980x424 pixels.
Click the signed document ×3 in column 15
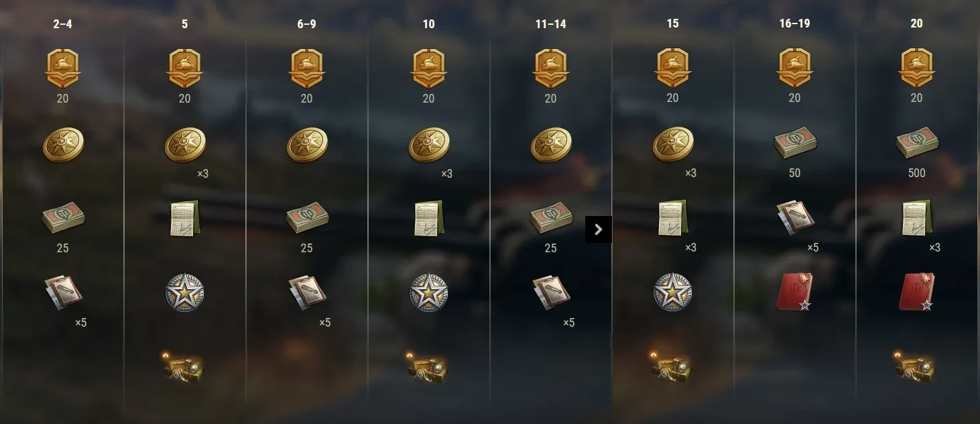pos(673,217)
